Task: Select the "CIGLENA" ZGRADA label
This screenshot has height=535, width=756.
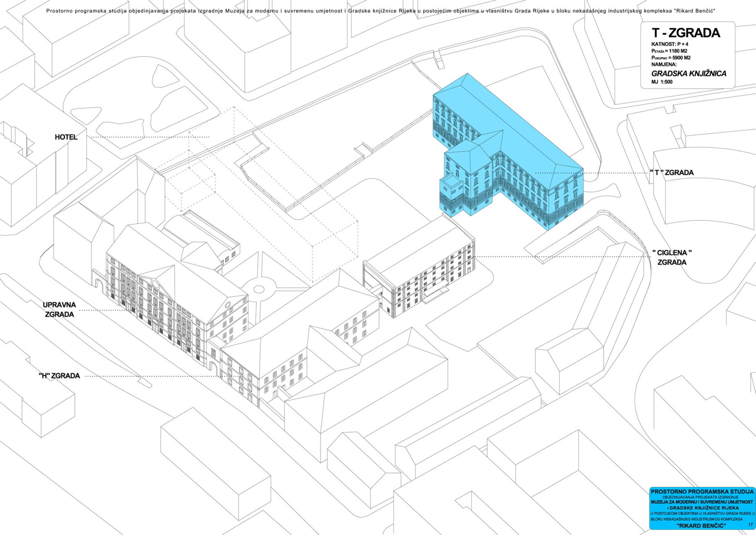Action: (x=672, y=257)
